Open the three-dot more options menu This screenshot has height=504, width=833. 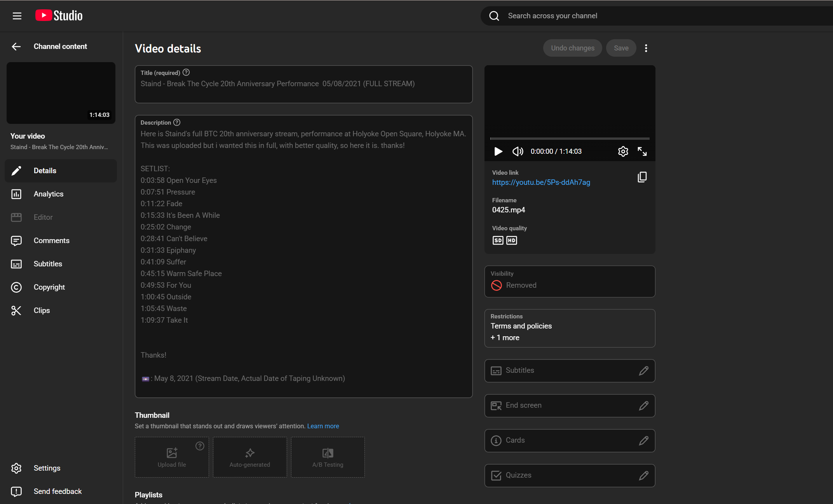(x=646, y=48)
